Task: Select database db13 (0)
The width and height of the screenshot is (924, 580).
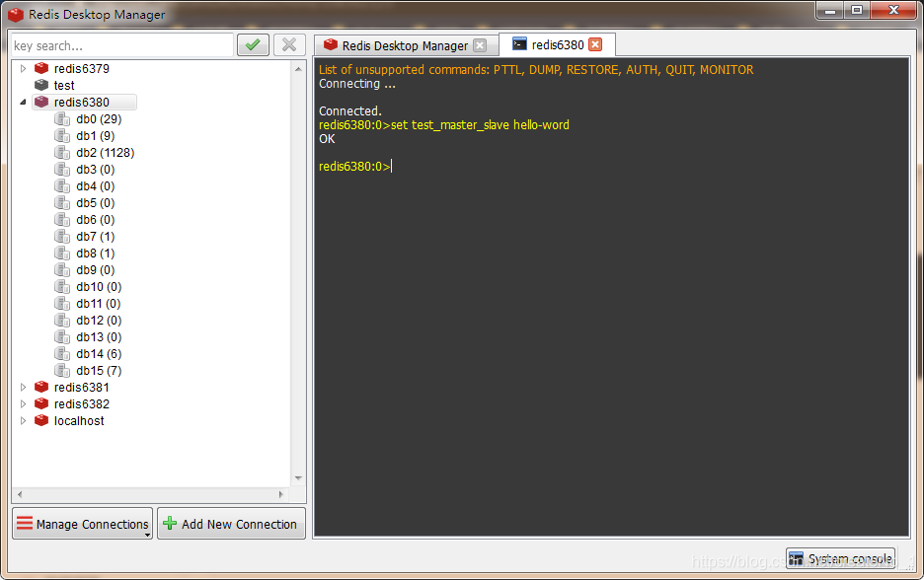Action: coord(99,336)
